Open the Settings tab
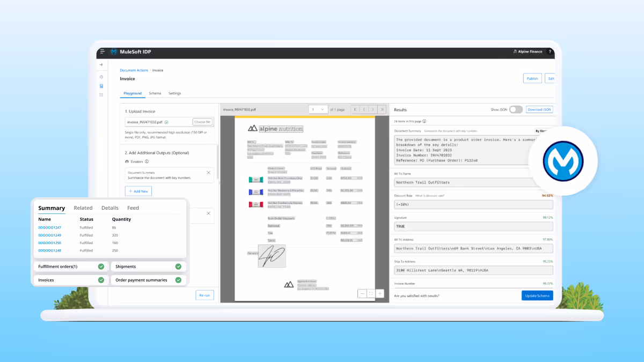The width and height of the screenshot is (644, 362). [174, 93]
